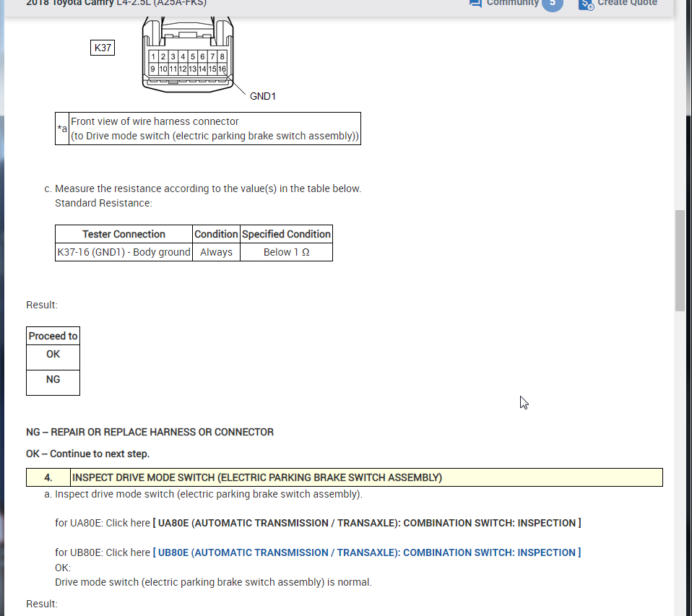Viewport: 692px width, 616px height.
Task: Click the 'Standard Resistance:' label
Action: point(103,203)
